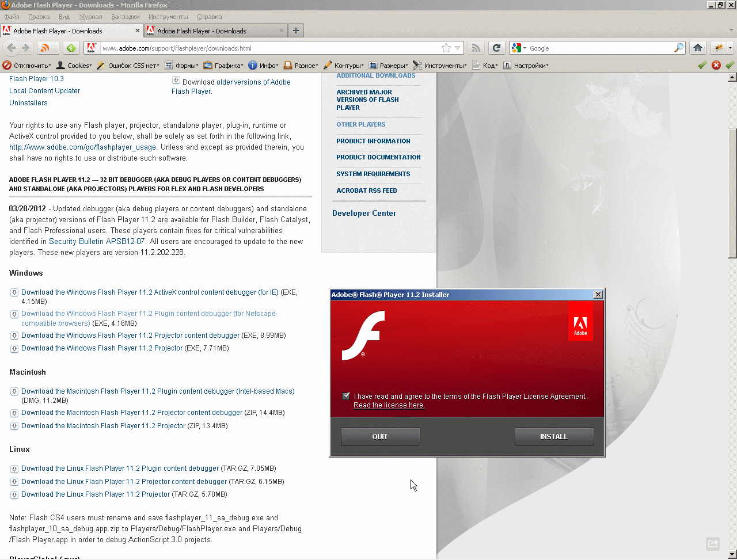Click download icon beside Windows Projector 7.71MB
The image size is (737, 560).
coord(14,348)
